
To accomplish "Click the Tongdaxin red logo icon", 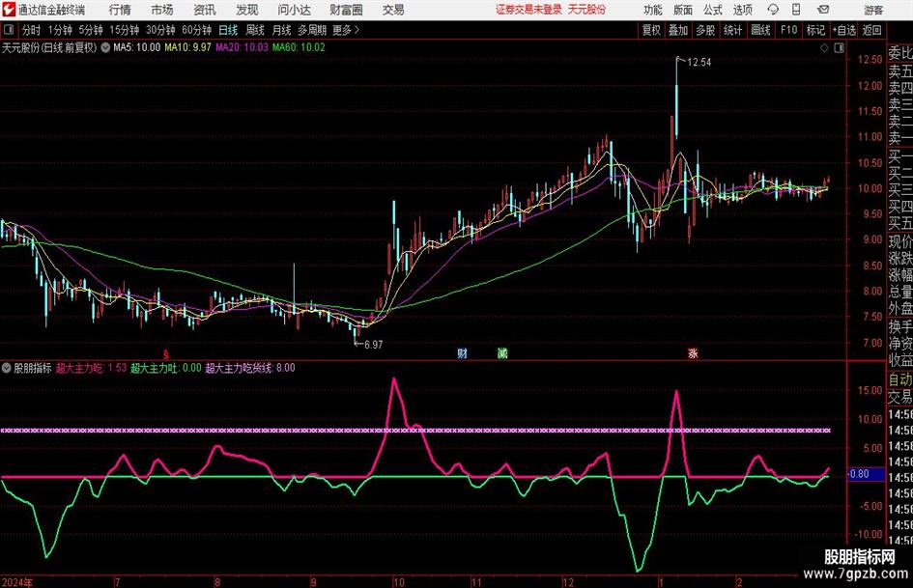I will 9,10.
